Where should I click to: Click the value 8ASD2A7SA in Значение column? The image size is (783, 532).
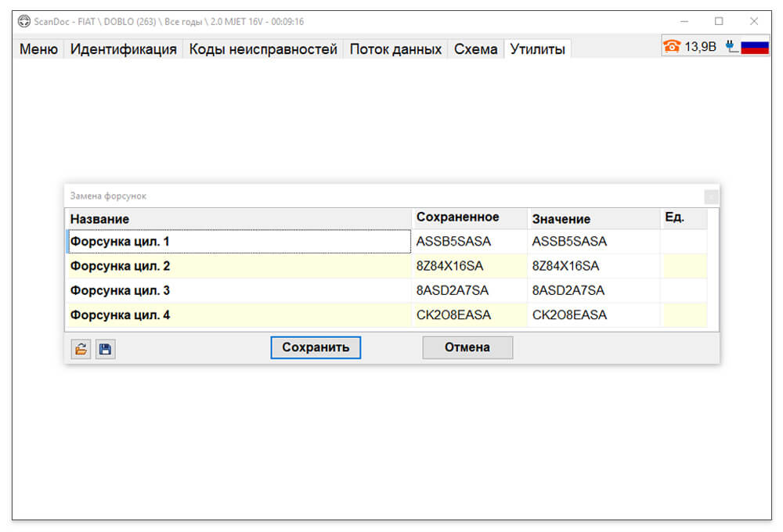pos(568,290)
